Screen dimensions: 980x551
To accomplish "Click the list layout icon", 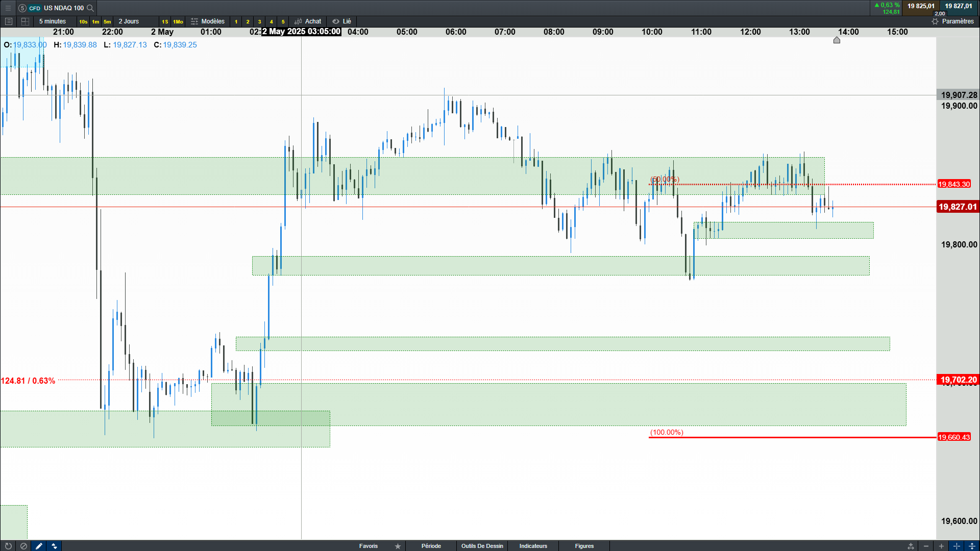I will (x=9, y=21).
